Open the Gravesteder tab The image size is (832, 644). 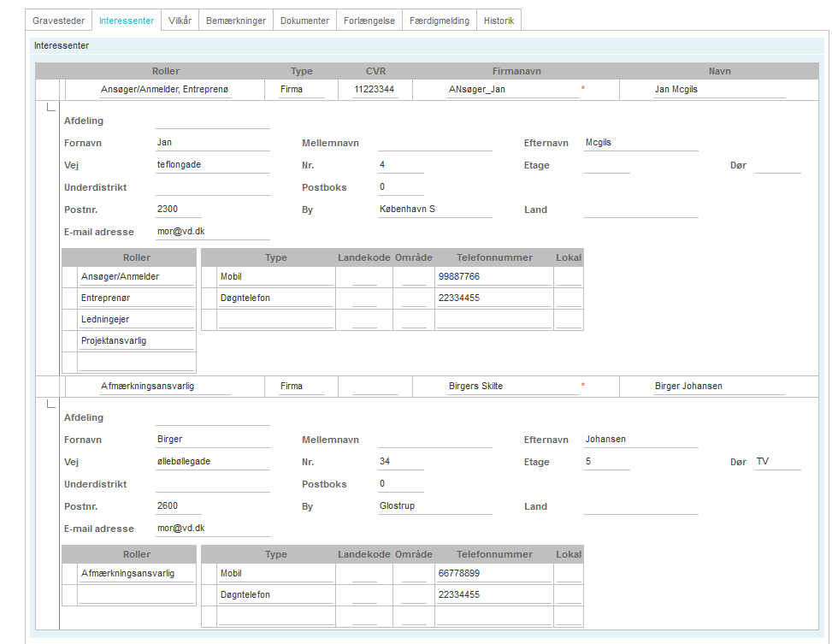coord(59,21)
